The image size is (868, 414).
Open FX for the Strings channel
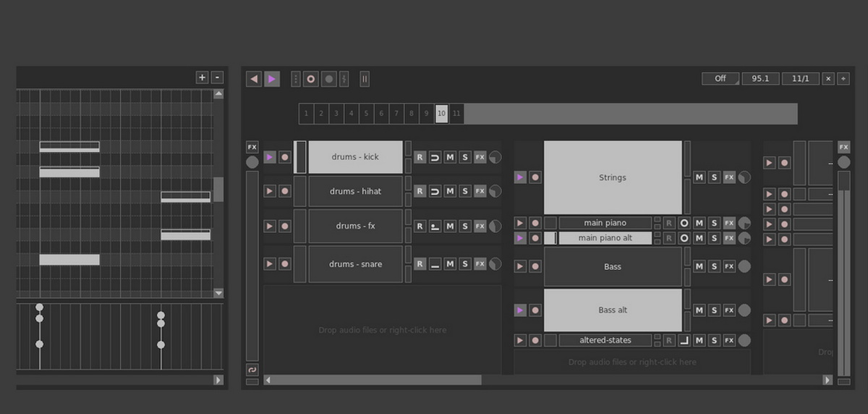tap(729, 177)
